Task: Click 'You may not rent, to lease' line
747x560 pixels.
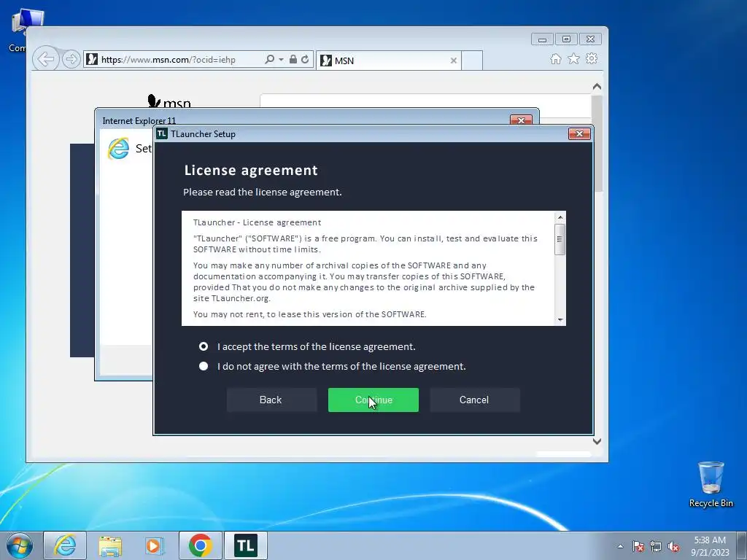Action: click(309, 314)
